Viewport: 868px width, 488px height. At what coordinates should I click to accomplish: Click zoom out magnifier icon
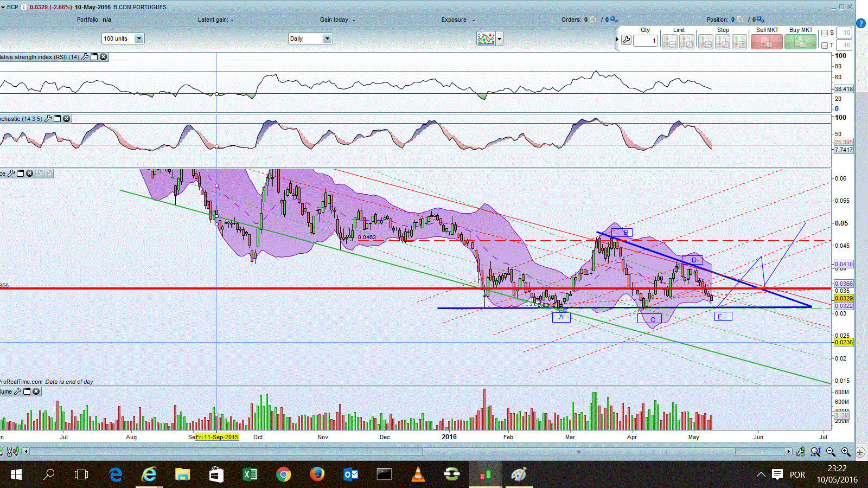(831, 452)
